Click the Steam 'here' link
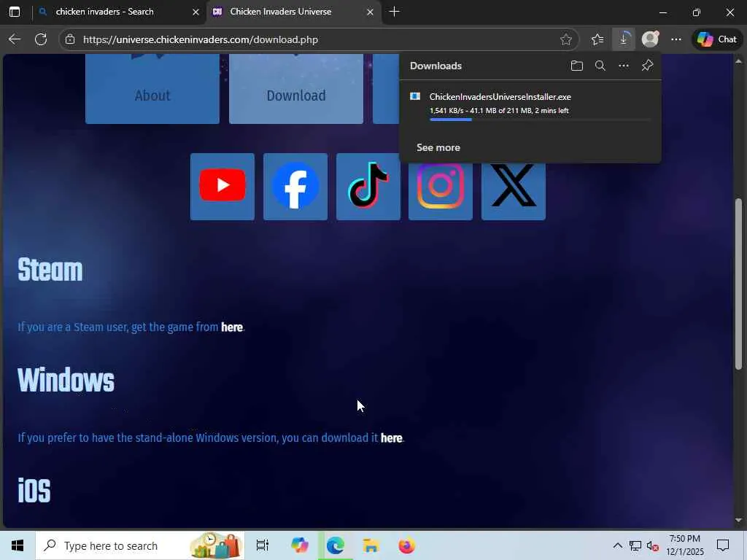747x560 pixels. tap(232, 327)
